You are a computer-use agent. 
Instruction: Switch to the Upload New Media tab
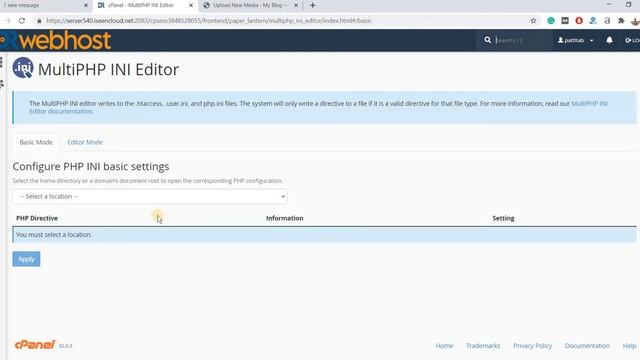[250, 5]
